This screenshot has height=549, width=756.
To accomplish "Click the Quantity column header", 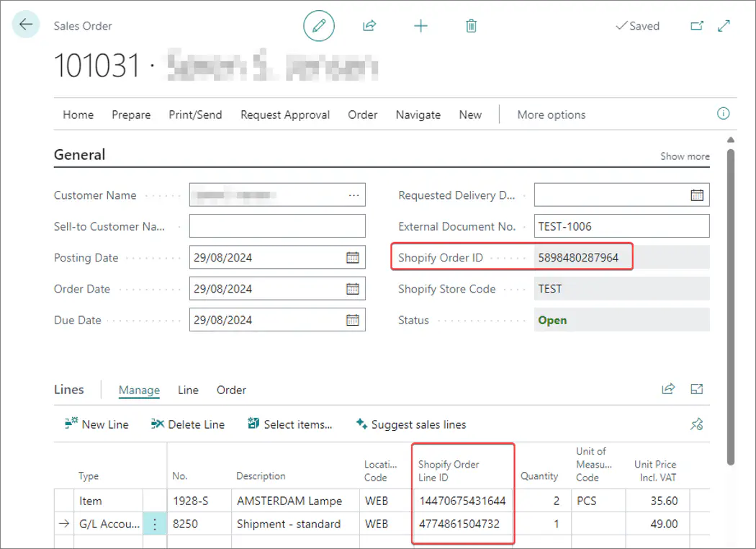I will point(539,476).
